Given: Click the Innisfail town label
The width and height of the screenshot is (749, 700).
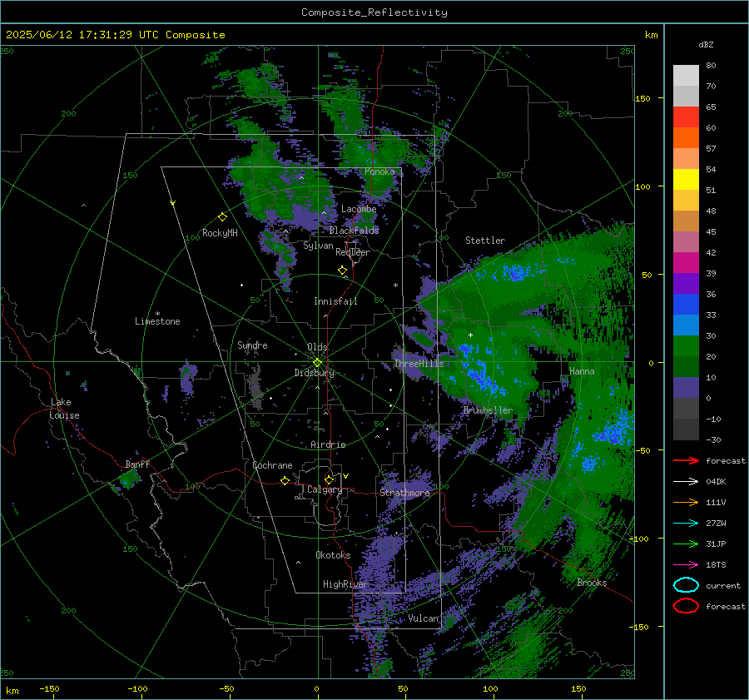Looking at the screenshot, I should pos(335,301).
